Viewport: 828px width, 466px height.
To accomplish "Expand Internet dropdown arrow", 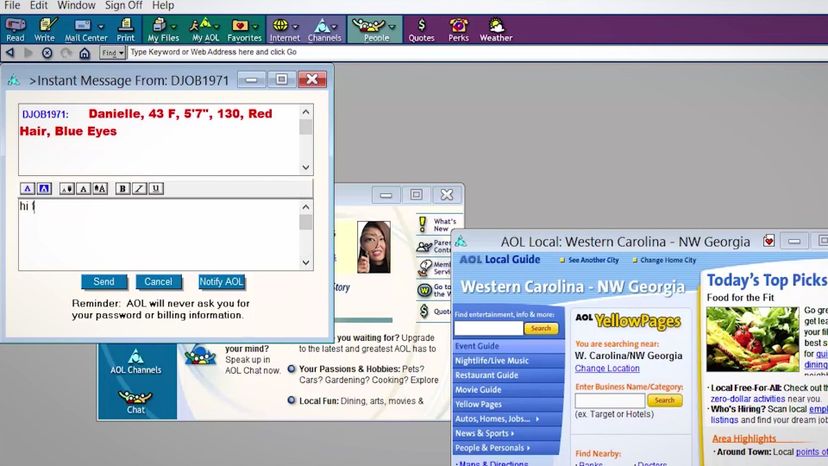I will coord(295,26).
